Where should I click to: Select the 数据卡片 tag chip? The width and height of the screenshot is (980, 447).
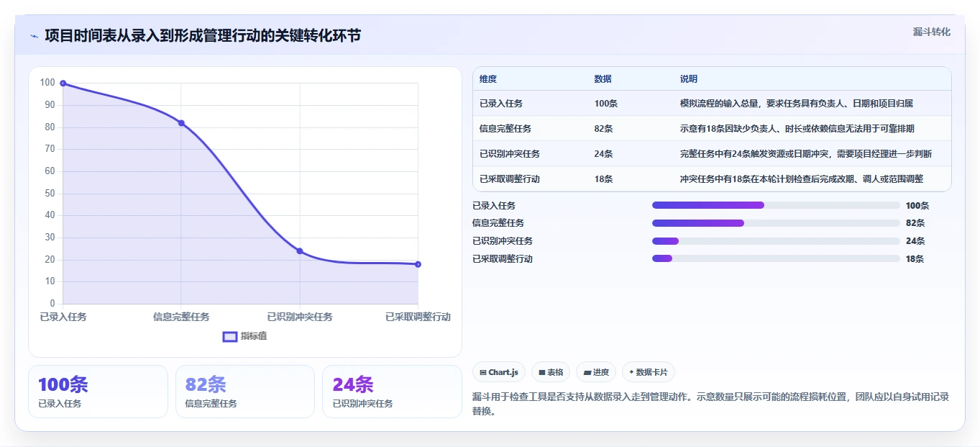(649, 372)
